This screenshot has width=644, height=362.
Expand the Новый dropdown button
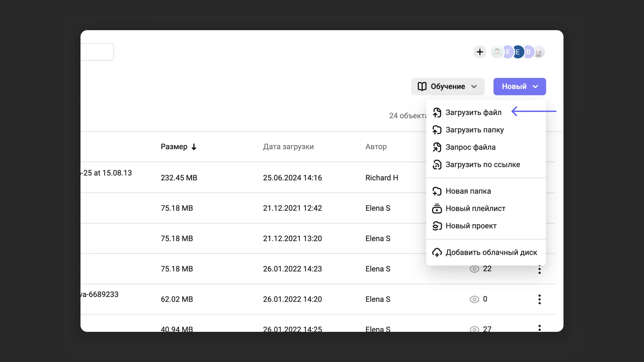pos(519,86)
